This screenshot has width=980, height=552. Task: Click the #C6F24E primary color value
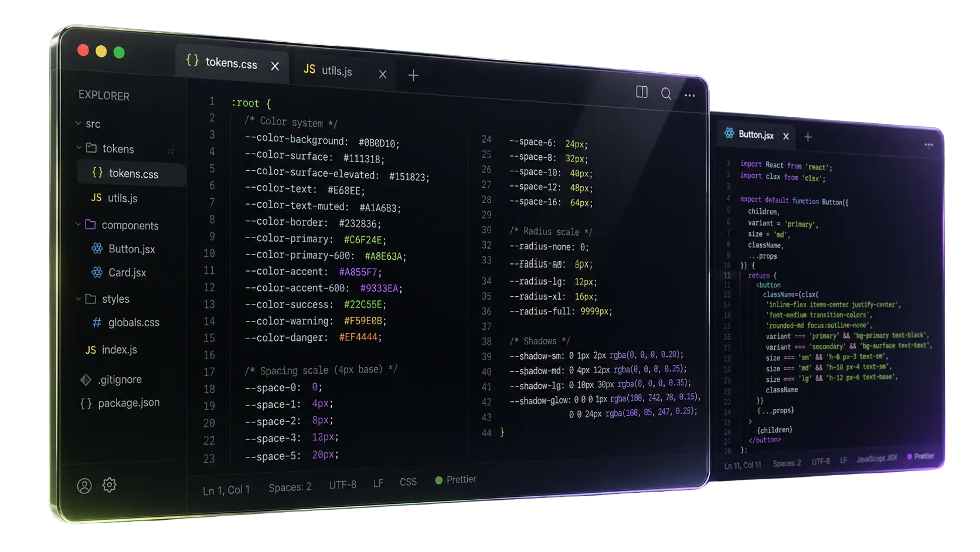pos(363,240)
